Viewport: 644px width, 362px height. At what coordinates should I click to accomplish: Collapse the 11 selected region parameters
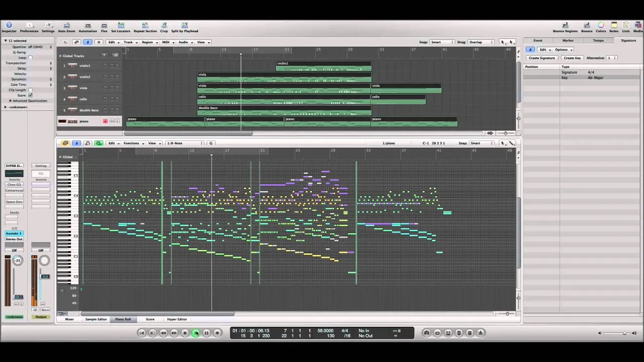pyautogui.click(x=6, y=41)
